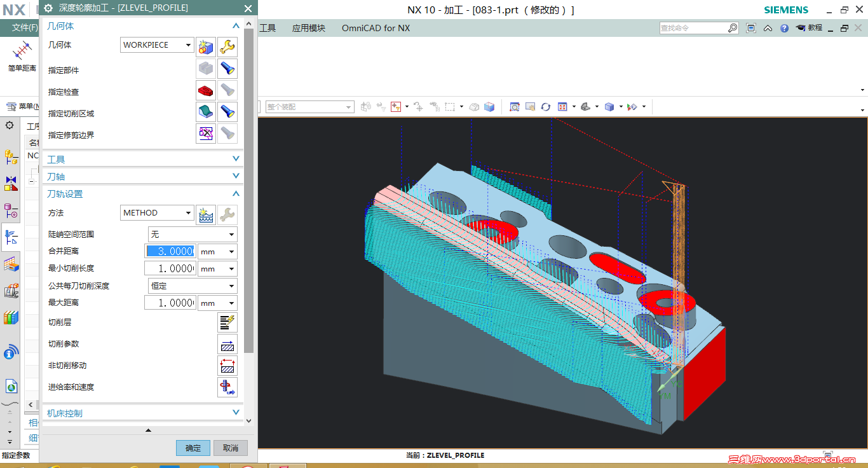Click the new method icon beside METHOD
The height and width of the screenshot is (468, 868).
205,213
